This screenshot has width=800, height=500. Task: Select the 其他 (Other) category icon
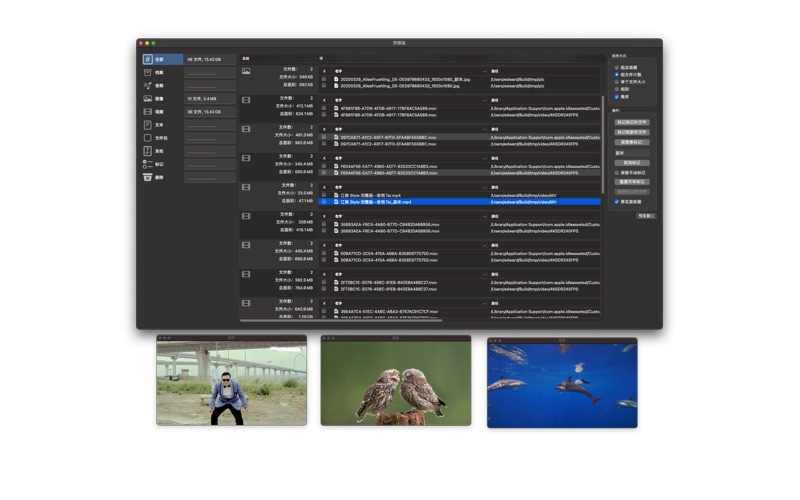[147, 151]
